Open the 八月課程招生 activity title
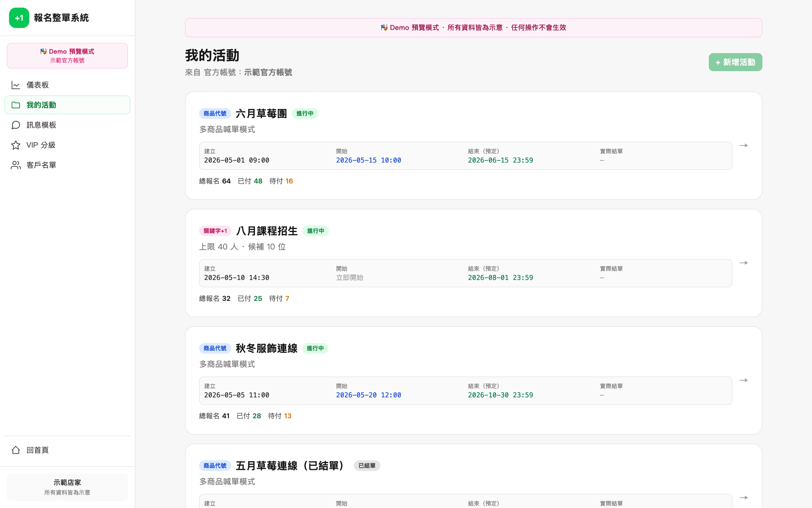Image resolution: width=812 pixels, height=508 pixels. tap(267, 231)
